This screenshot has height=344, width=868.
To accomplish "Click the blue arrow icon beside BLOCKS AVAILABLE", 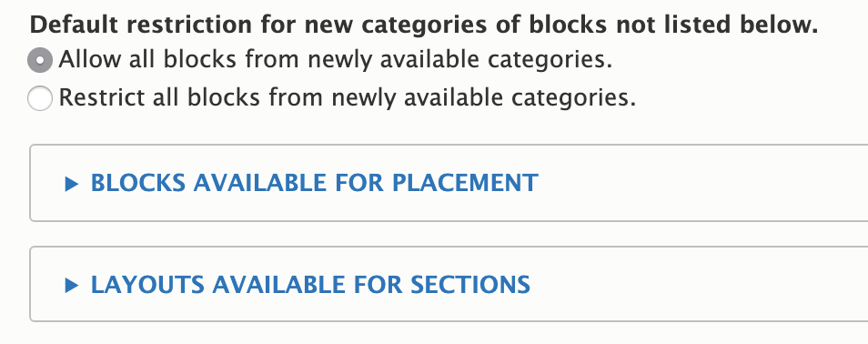I will [71, 183].
